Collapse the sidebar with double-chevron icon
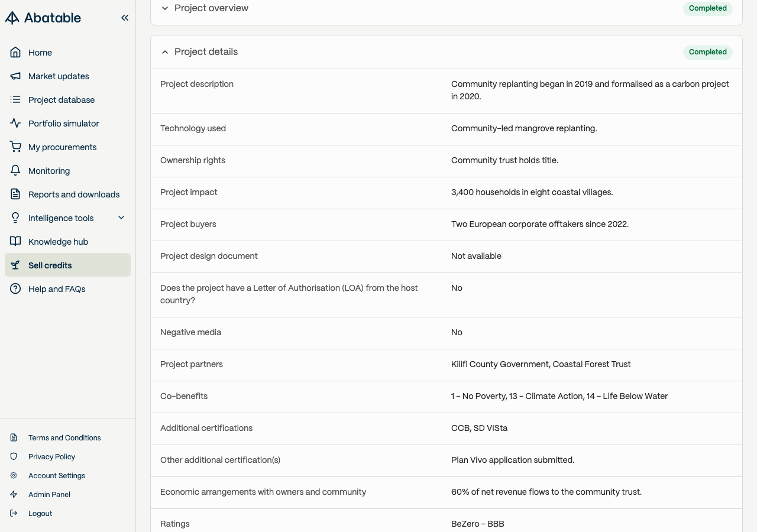The height and width of the screenshot is (532, 757). (x=125, y=18)
